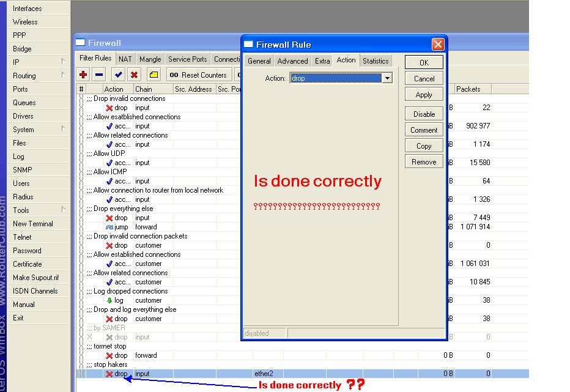The image size is (570, 392).
Task: Disable rule with red X toolbar icon
Action: coord(134,75)
